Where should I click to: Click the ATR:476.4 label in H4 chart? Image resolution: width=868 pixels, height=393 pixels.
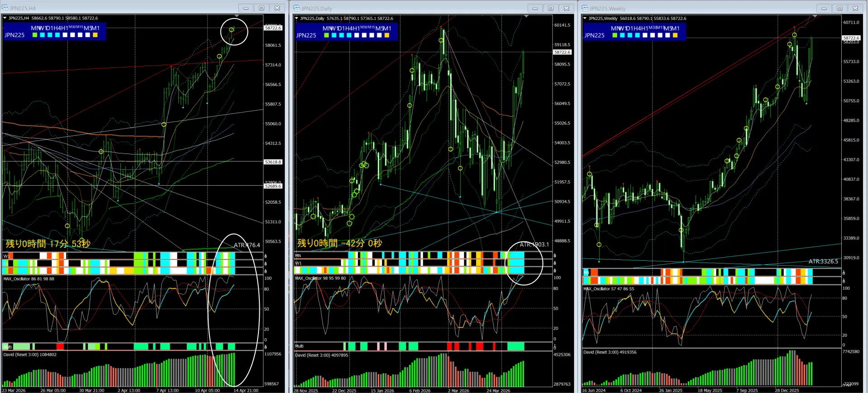tap(247, 245)
